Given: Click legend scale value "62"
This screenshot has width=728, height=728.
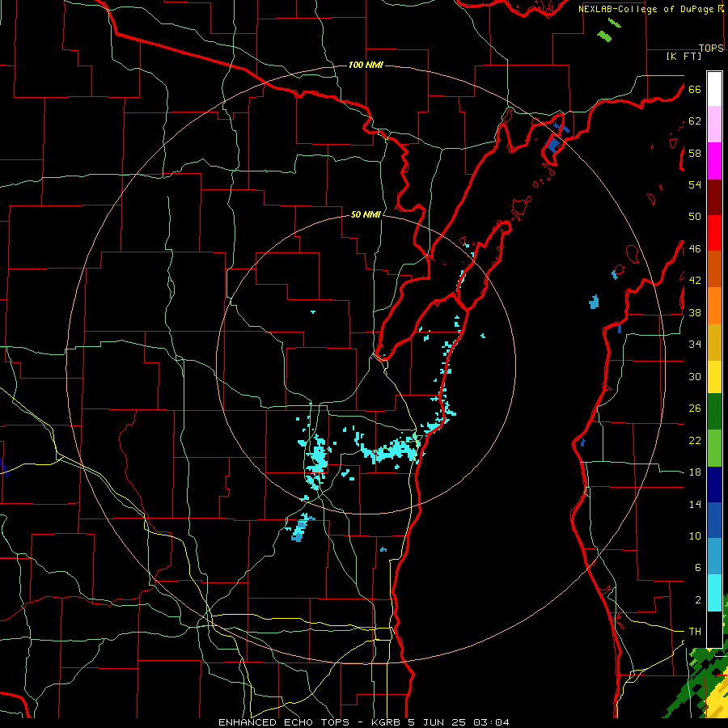Looking at the screenshot, I should pyautogui.click(x=695, y=121).
